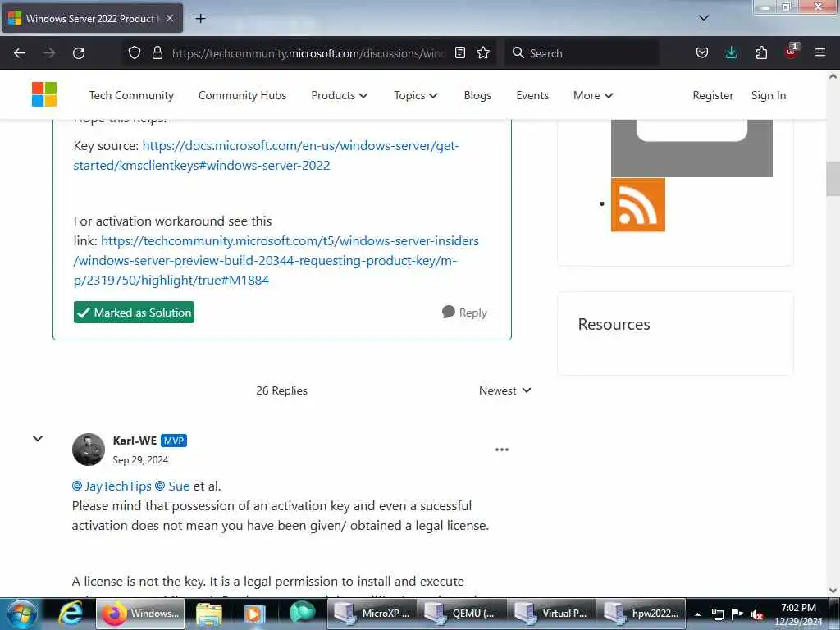The width and height of the screenshot is (840, 630).
Task: Close the Windows Server 2022 Product tab
Action: (x=170, y=18)
